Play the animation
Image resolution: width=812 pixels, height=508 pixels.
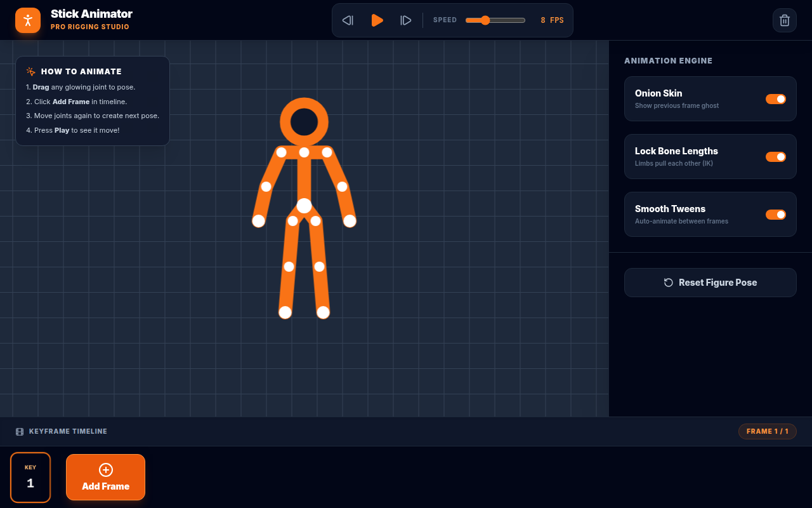377,20
